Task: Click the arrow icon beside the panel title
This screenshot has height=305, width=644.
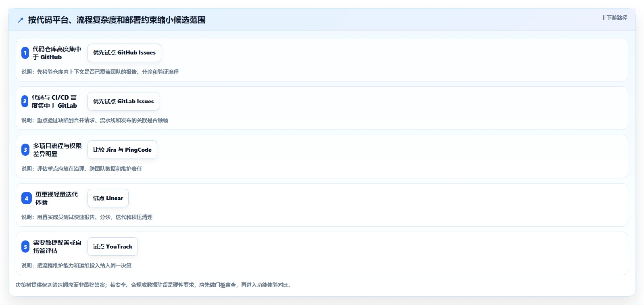Action: (21, 20)
